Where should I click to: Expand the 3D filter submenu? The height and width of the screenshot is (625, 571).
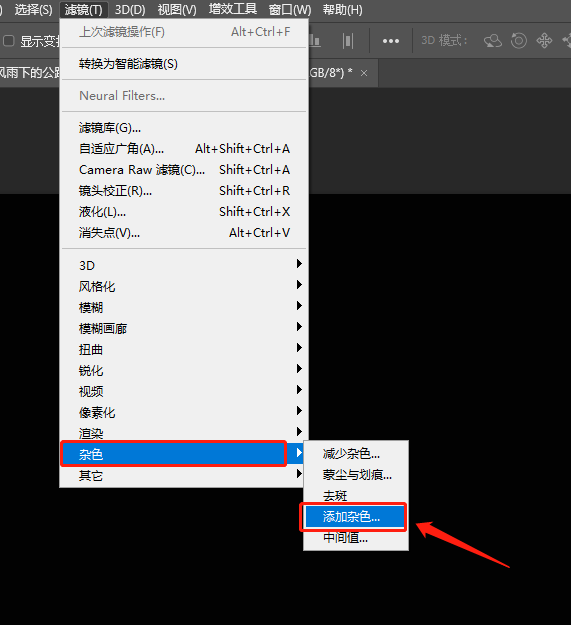click(x=184, y=265)
